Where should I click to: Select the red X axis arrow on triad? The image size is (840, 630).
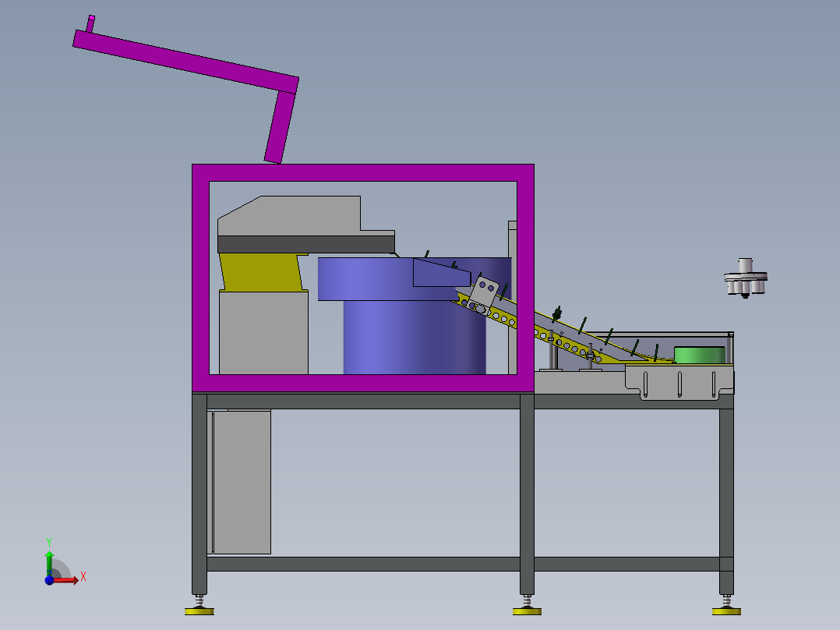67,580
